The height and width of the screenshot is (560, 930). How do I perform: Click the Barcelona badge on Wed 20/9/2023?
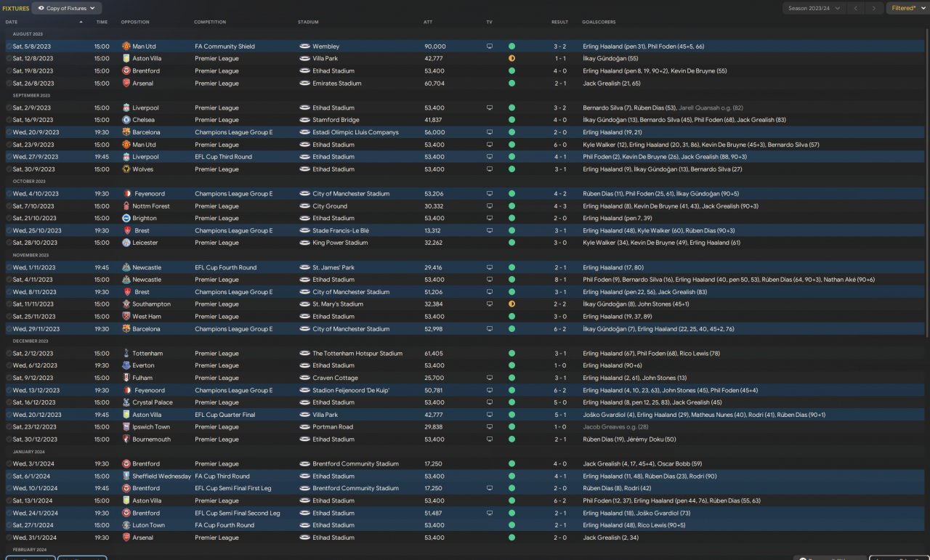point(126,132)
